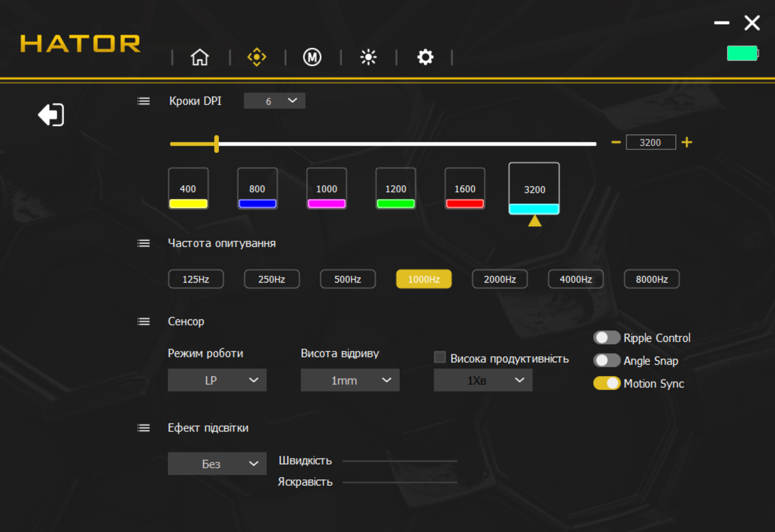Open the Ефект підсвітки Без dropdown
The image size is (775, 532).
(217, 464)
